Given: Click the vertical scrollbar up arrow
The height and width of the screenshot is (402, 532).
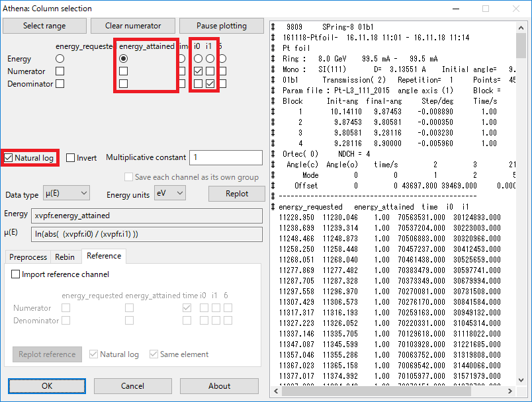Looking at the screenshot, I should tap(521, 28).
